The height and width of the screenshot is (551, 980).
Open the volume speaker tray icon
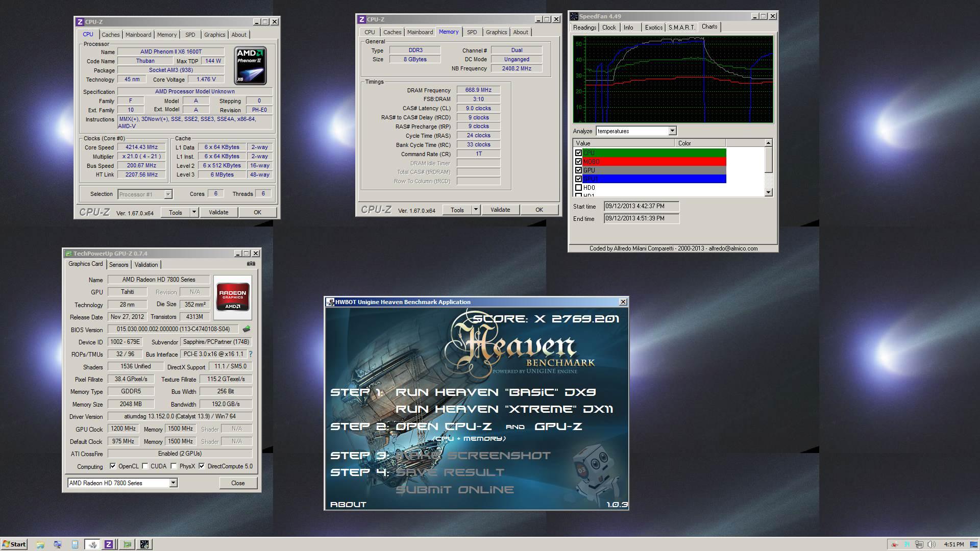pos(932,544)
